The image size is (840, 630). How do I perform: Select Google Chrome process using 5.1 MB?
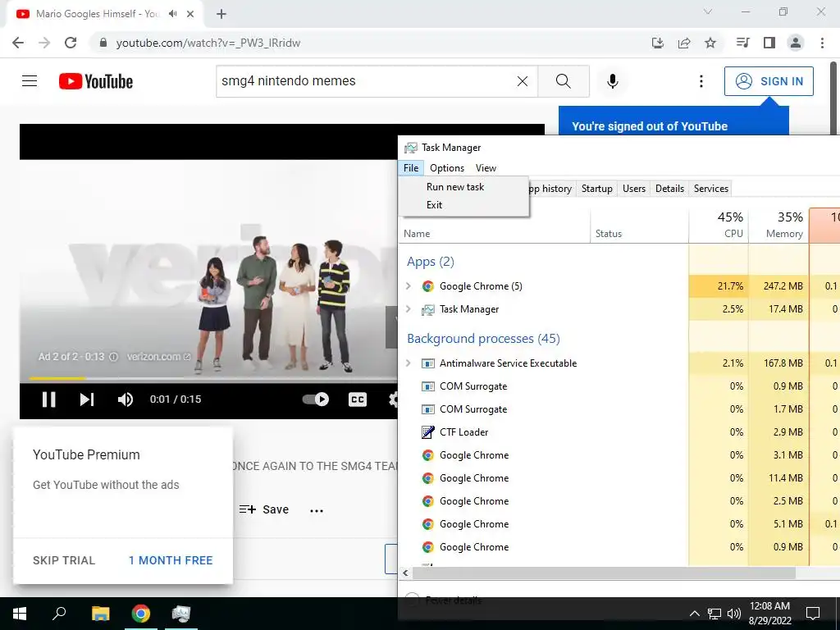[543, 524]
